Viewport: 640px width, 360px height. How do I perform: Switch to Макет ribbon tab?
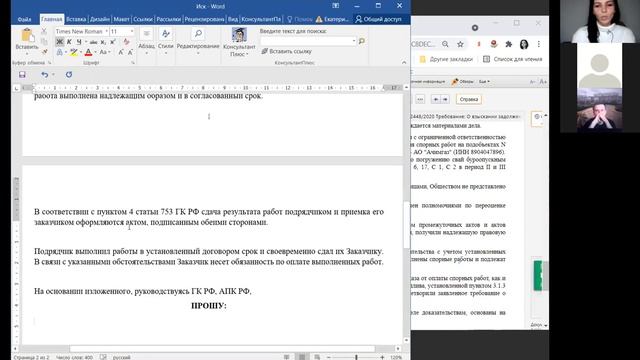click(x=121, y=19)
